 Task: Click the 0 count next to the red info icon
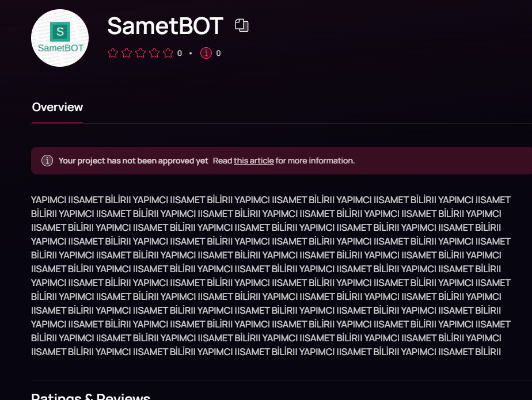tap(218, 54)
